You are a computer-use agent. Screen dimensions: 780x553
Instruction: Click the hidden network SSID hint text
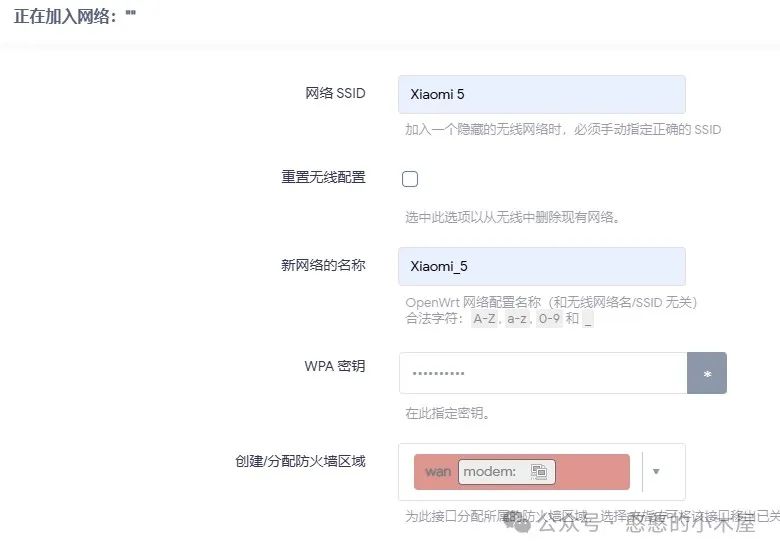[x=563, y=130]
